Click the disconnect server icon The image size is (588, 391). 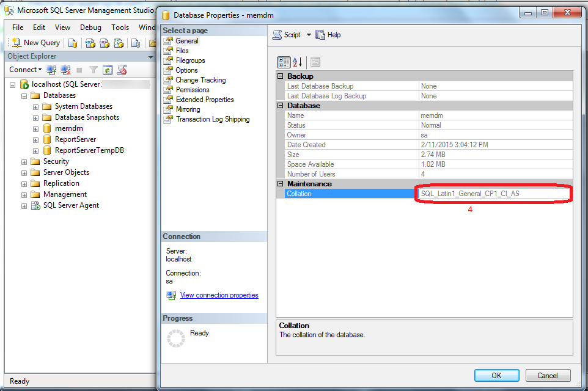pos(66,70)
